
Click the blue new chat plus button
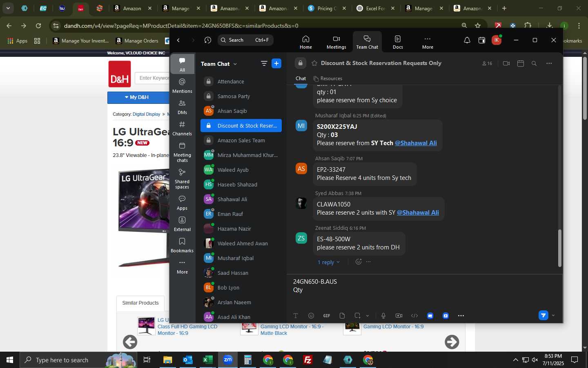tap(276, 63)
